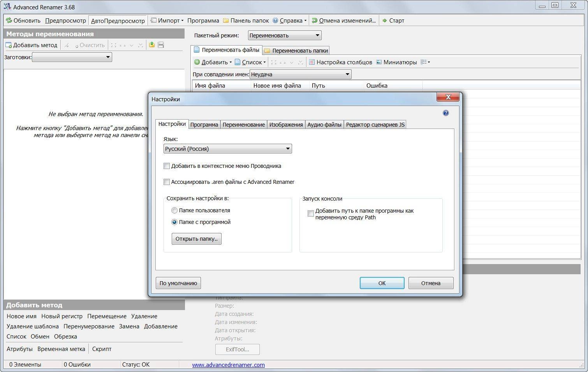The width and height of the screenshot is (588, 372).
Task: Select the Аудио файлы tab in dialog
Action: point(324,125)
